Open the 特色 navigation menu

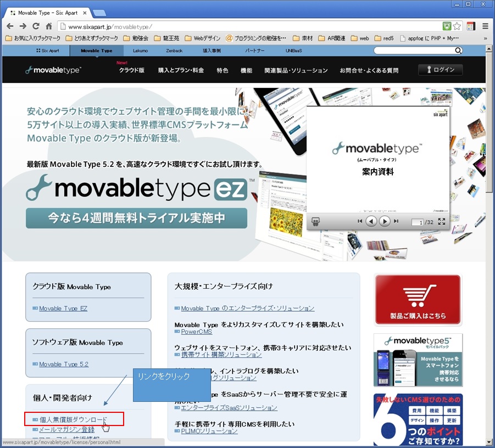[x=223, y=70]
